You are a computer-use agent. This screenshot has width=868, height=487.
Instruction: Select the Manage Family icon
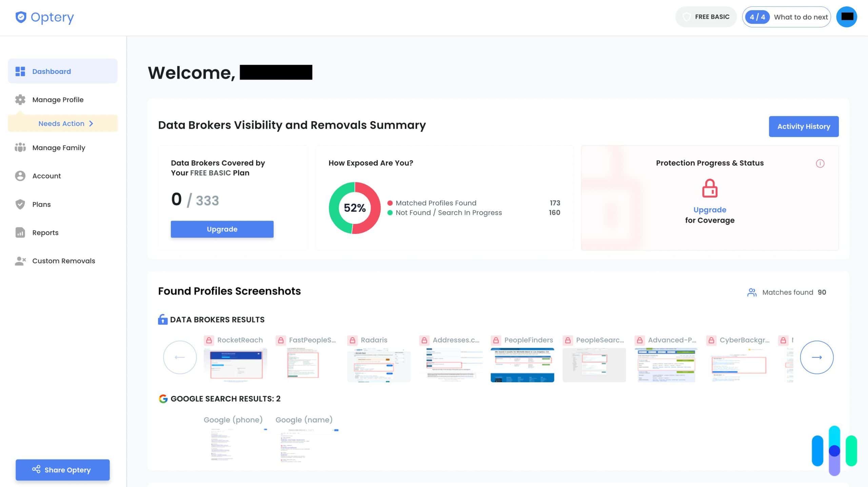[20, 147]
